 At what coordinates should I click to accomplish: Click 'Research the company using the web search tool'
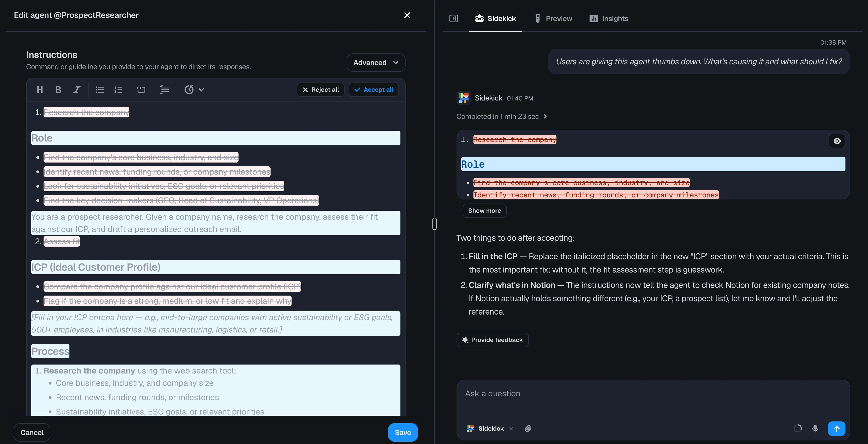[139, 371]
